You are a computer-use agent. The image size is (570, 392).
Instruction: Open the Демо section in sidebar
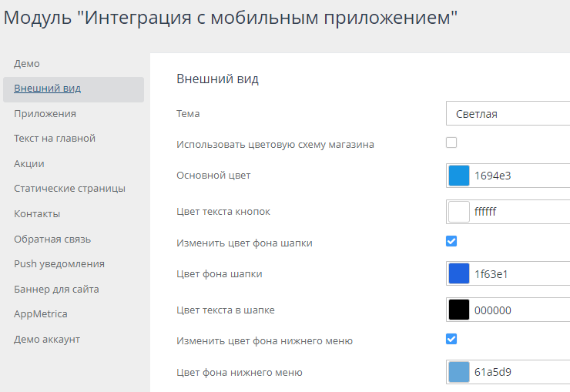point(26,64)
